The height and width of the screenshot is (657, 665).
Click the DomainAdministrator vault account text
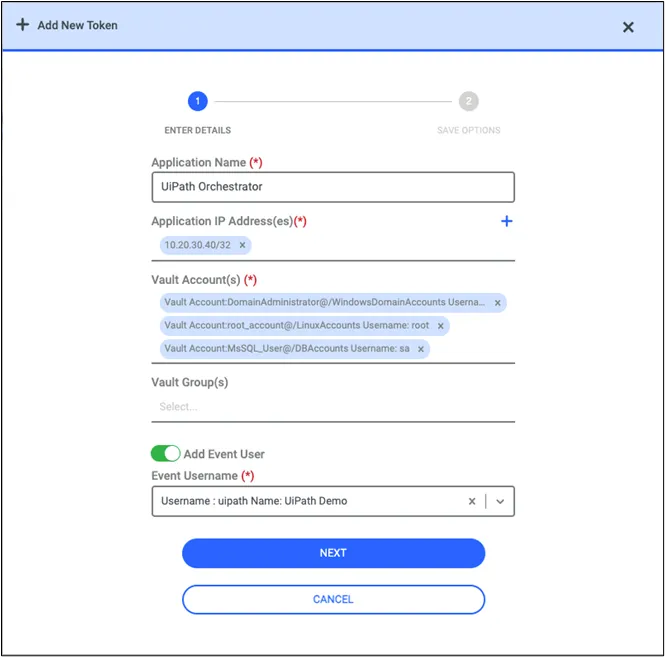[324, 302]
